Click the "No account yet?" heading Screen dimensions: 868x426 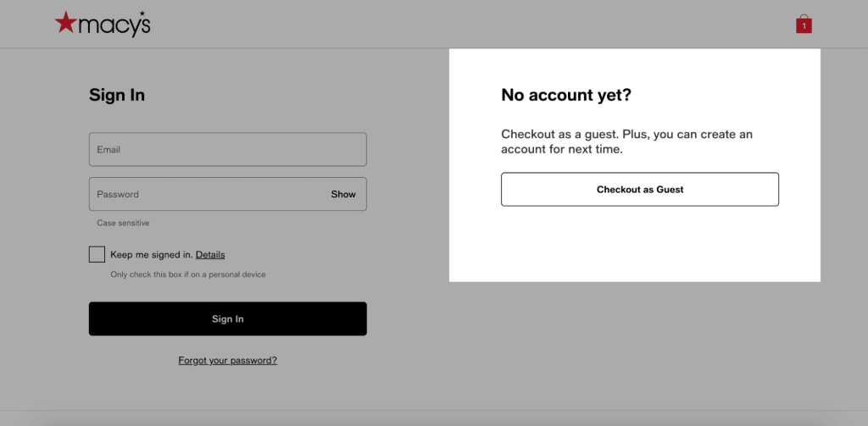(x=566, y=95)
